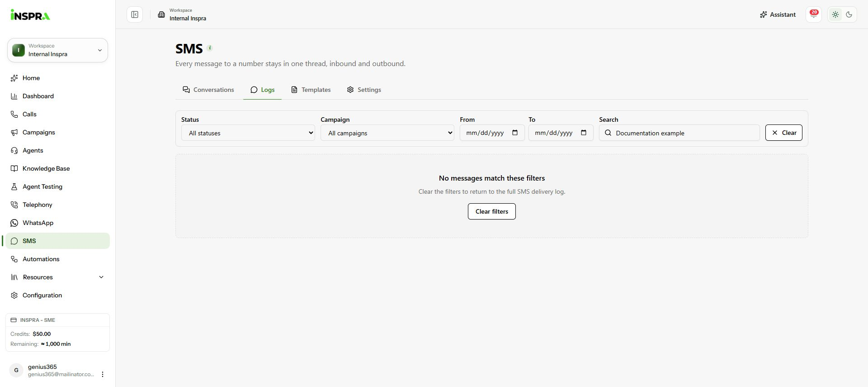Switch to light theme sun icon
The image size is (868, 387).
click(835, 14)
